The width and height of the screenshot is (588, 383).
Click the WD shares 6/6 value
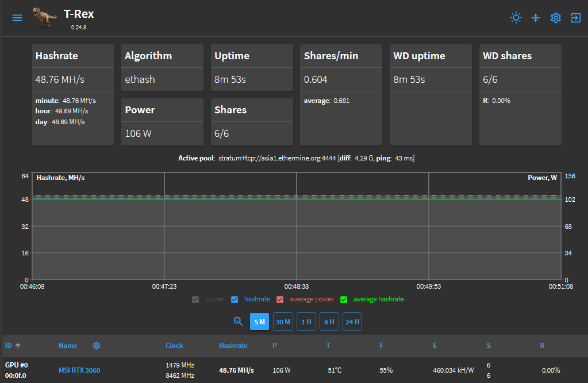coord(490,79)
